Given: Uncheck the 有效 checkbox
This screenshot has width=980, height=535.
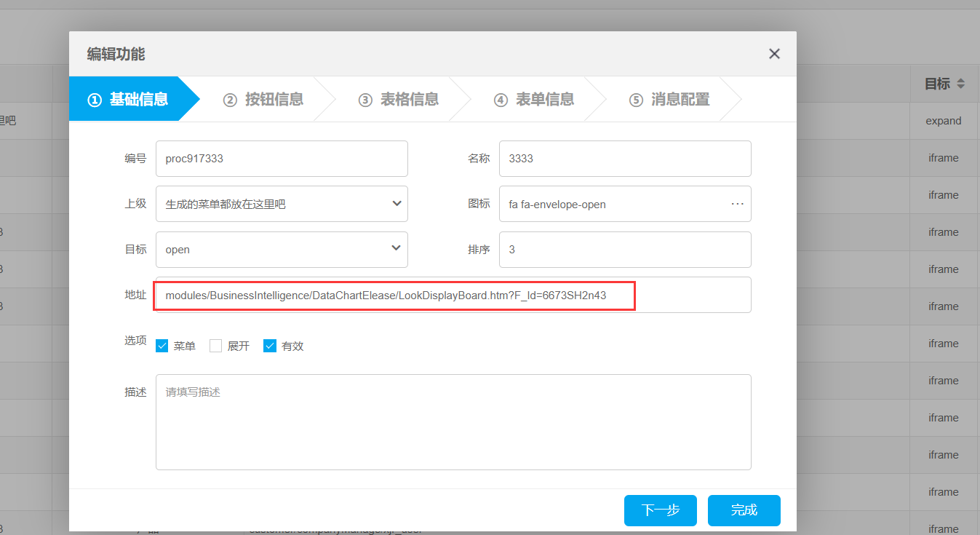Looking at the screenshot, I should click(x=270, y=346).
